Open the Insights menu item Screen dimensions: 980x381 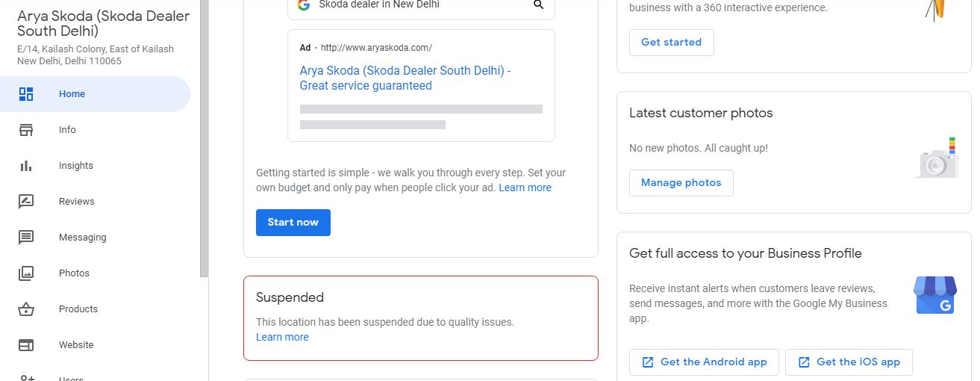pos(76,166)
